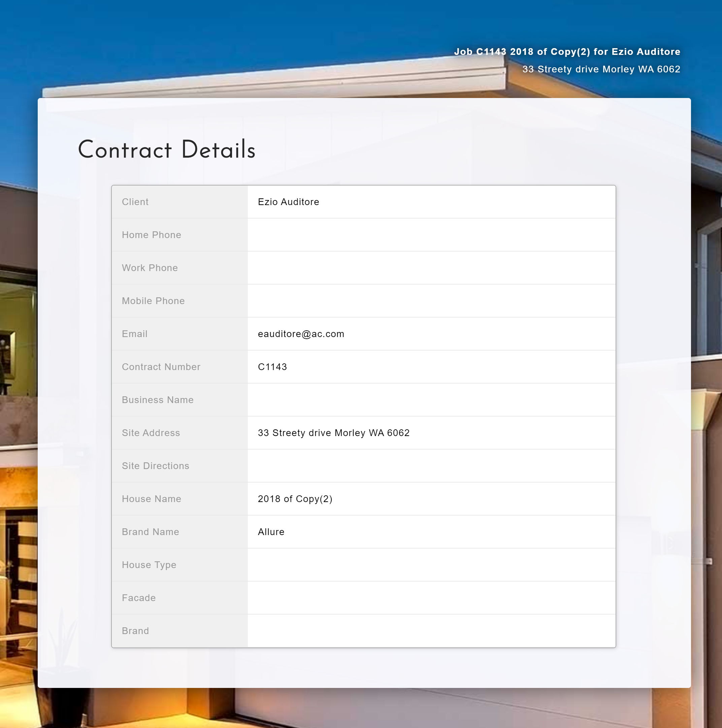Click the header address 33 Streety drive
The height and width of the screenshot is (728, 722).
point(601,69)
